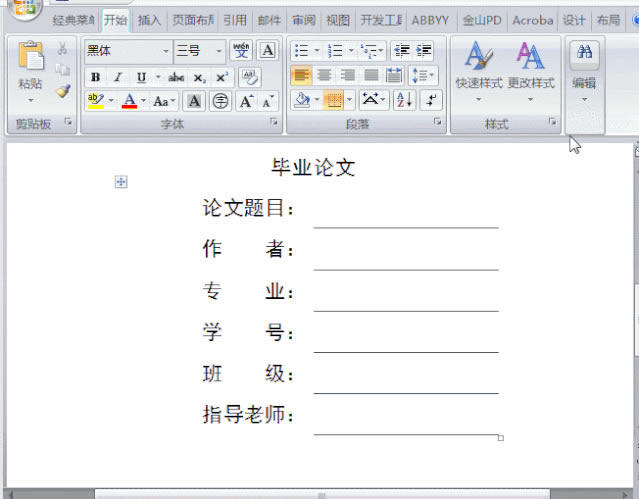
Task: Open Asian layout dropdown
Action: click(373, 100)
